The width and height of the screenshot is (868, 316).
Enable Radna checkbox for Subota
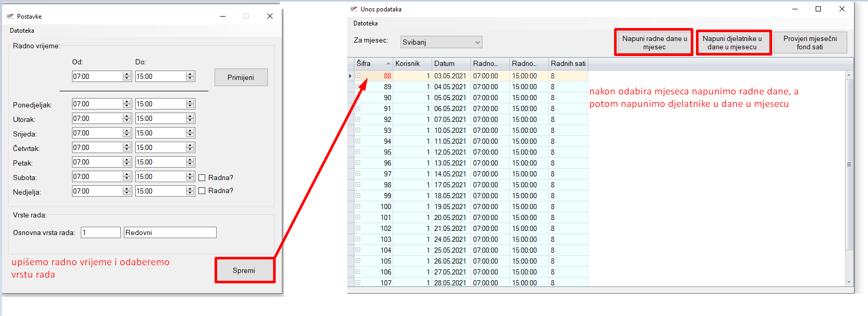202,178
